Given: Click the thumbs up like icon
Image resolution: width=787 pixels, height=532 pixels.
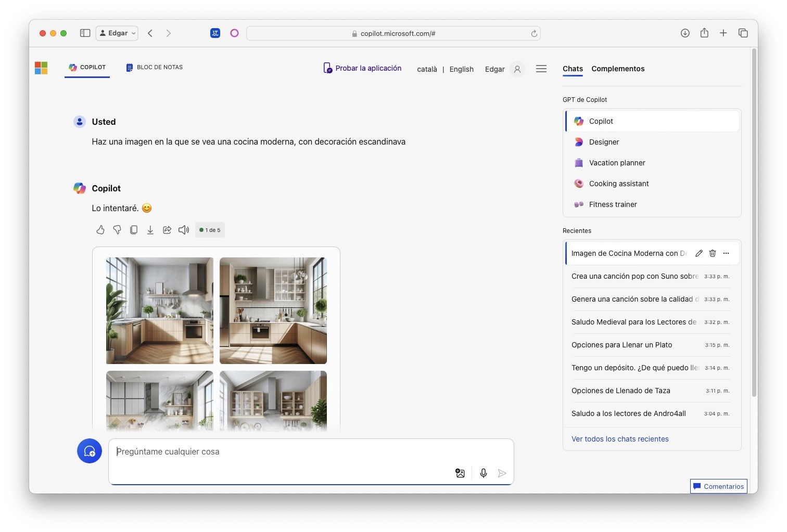Looking at the screenshot, I should (100, 230).
